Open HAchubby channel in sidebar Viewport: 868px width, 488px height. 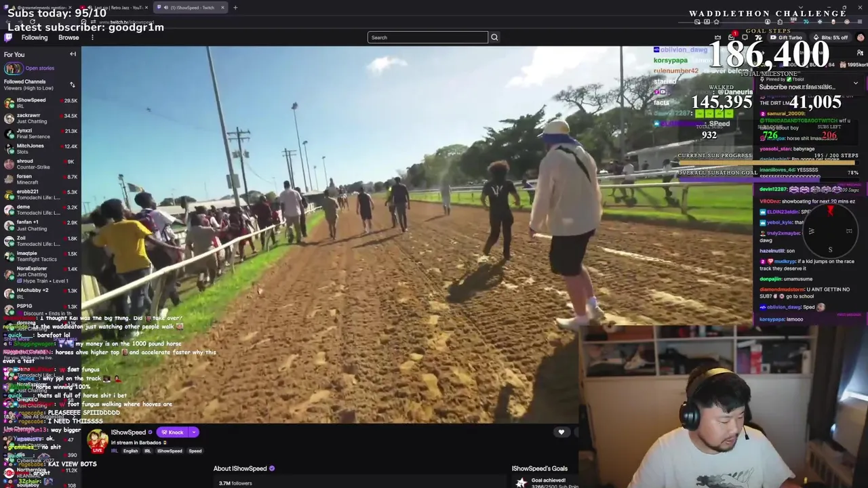pyautogui.click(x=41, y=293)
